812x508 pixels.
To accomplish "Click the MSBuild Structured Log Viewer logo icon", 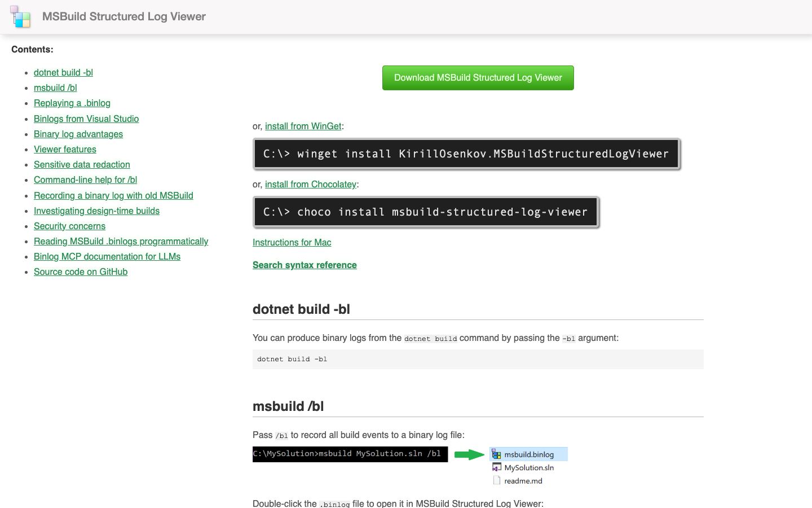I will (x=20, y=17).
